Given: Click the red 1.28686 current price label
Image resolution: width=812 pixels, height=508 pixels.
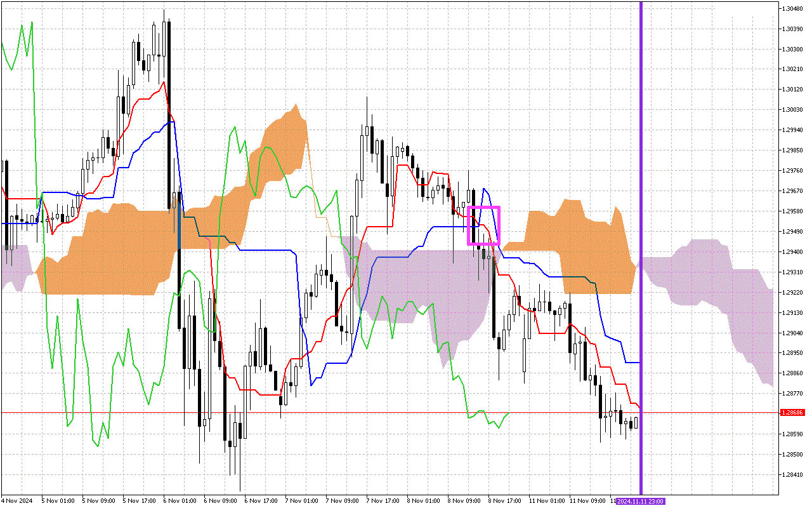Looking at the screenshot, I should pos(793,413).
